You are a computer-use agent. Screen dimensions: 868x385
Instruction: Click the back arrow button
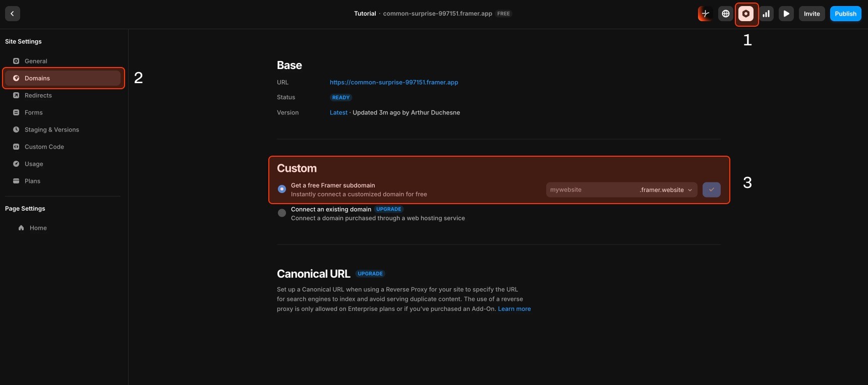(x=13, y=14)
